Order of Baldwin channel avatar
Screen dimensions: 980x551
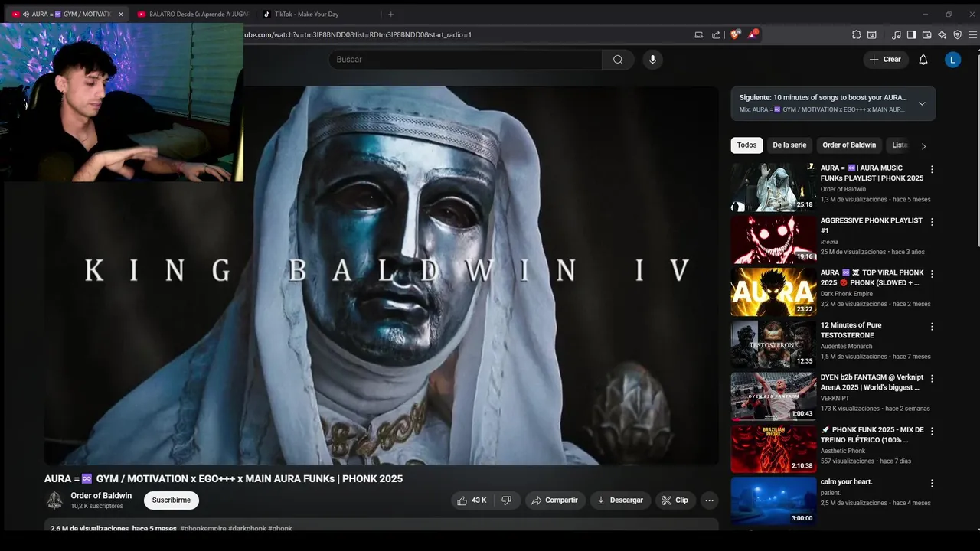click(x=54, y=500)
